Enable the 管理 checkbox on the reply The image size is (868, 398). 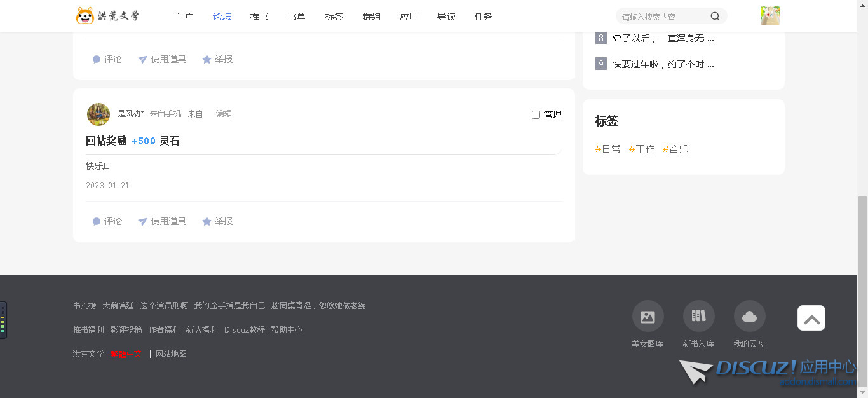[536, 114]
